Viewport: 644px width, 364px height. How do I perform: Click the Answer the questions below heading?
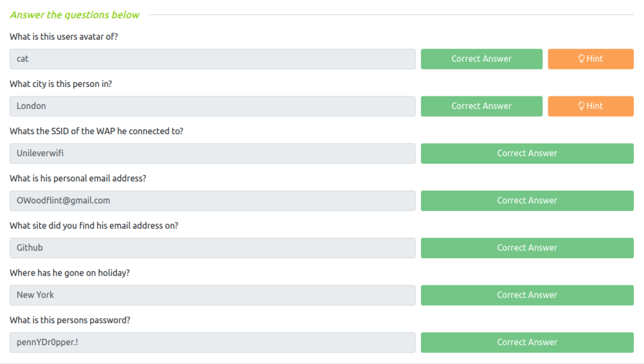click(75, 15)
